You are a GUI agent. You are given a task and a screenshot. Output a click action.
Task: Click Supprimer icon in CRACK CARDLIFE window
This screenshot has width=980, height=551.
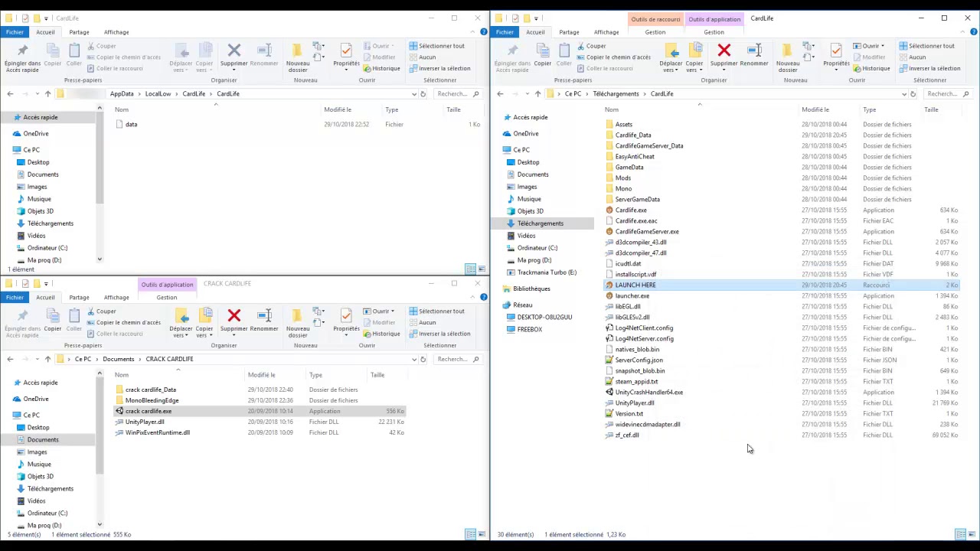pyautogui.click(x=234, y=316)
